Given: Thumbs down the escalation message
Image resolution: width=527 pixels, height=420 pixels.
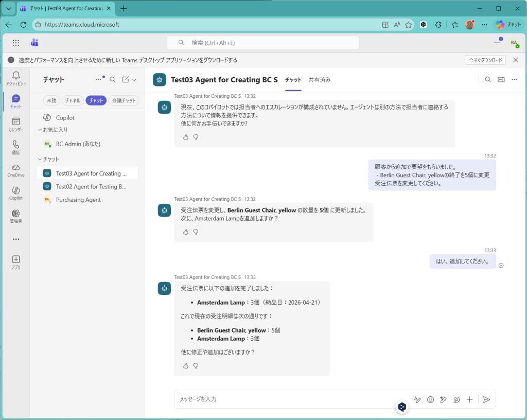Looking at the screenshot, I should pos(196,137).
